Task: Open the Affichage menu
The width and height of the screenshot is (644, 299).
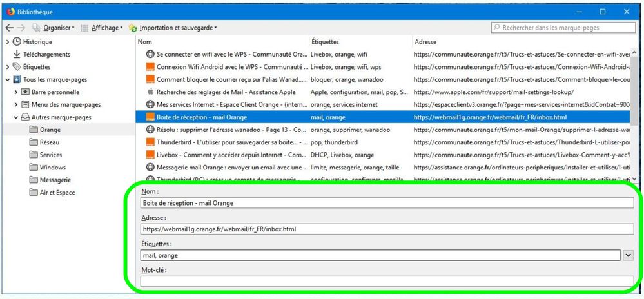Action: click(x=101, y=28)
